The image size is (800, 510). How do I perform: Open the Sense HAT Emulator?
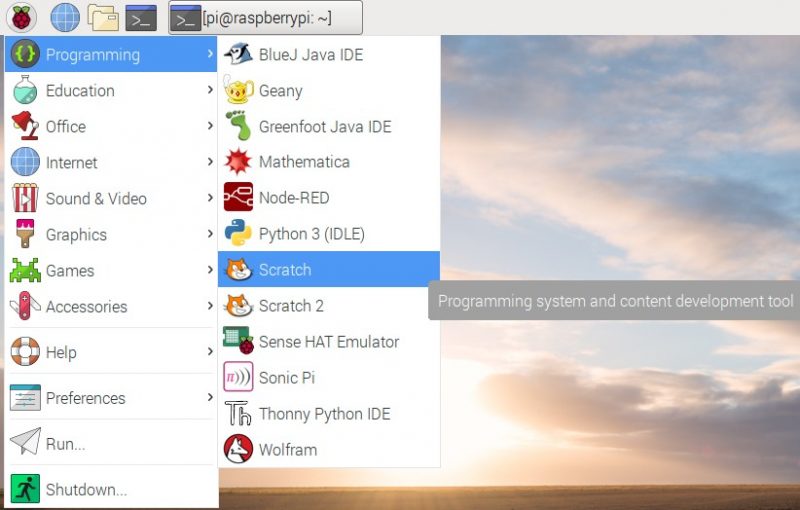pyautogui.click(x=328, y=342)
